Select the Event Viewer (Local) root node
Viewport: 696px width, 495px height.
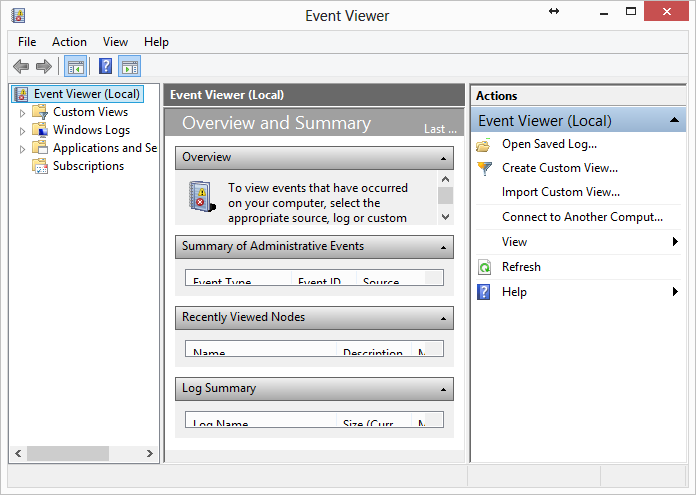tap(86, 94)
